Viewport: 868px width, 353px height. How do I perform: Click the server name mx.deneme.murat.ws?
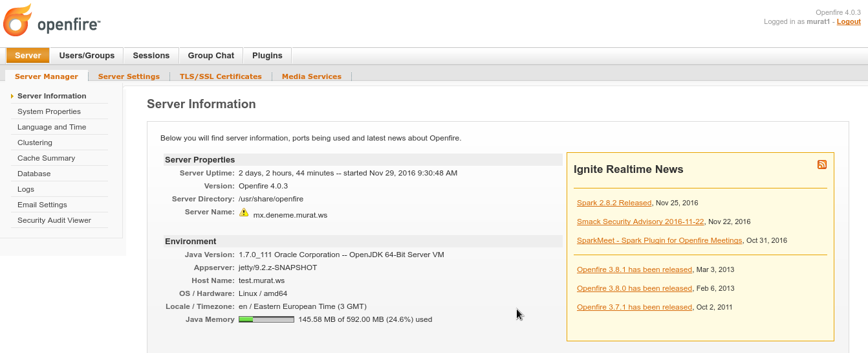(x=290, y=215)
